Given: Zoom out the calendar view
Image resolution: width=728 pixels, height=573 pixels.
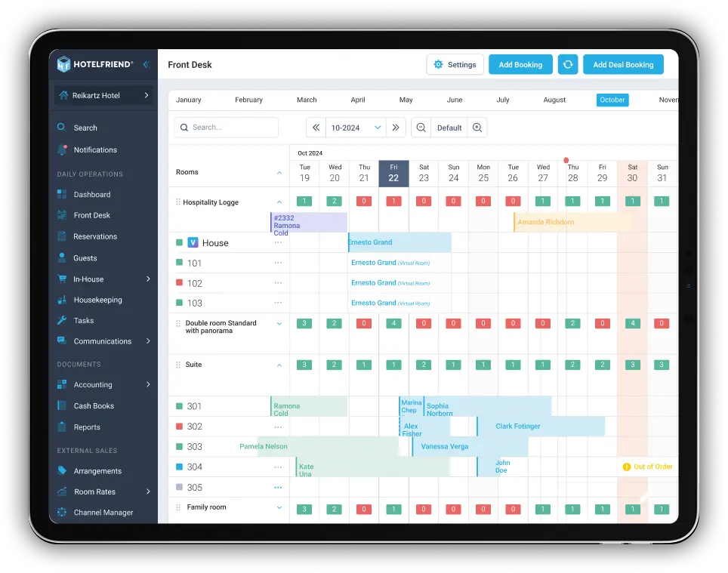Looking at the screenshot, I should pyautogui.click(x=421, y=128).
